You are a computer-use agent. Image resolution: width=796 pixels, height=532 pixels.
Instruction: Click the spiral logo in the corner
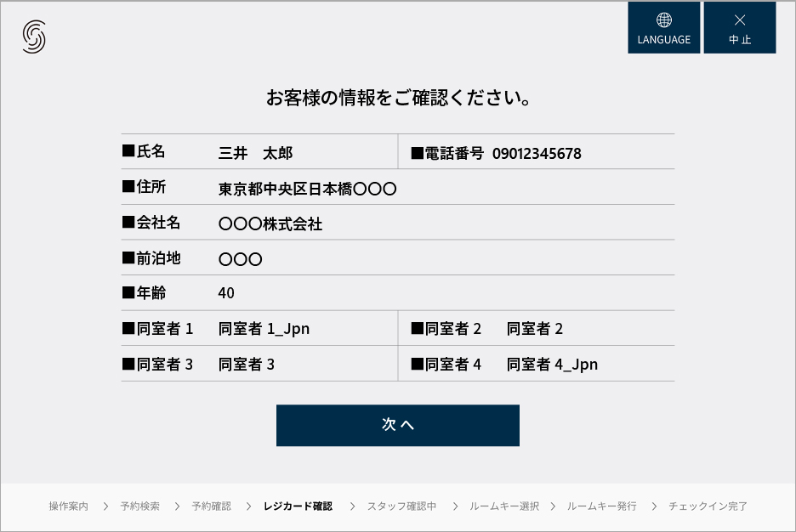34,37
